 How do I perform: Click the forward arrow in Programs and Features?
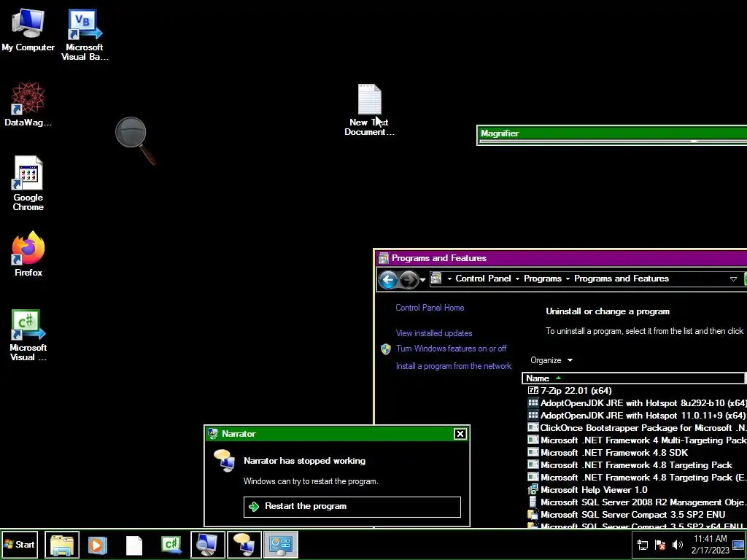[409, 279]
